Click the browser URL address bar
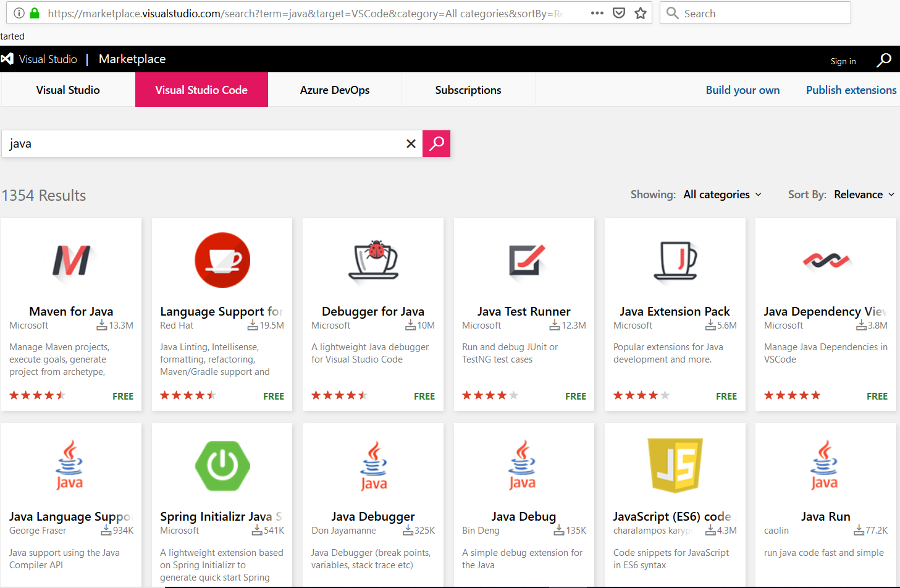 coord(305,13)
